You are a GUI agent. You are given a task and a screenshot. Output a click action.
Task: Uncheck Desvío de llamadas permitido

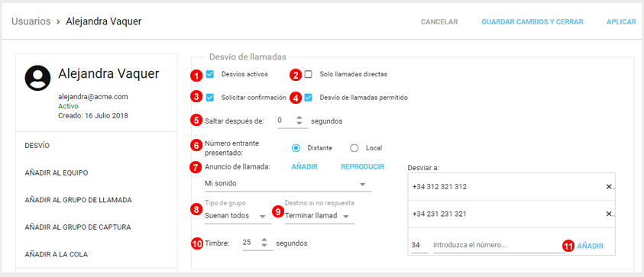tap(308, 98)
